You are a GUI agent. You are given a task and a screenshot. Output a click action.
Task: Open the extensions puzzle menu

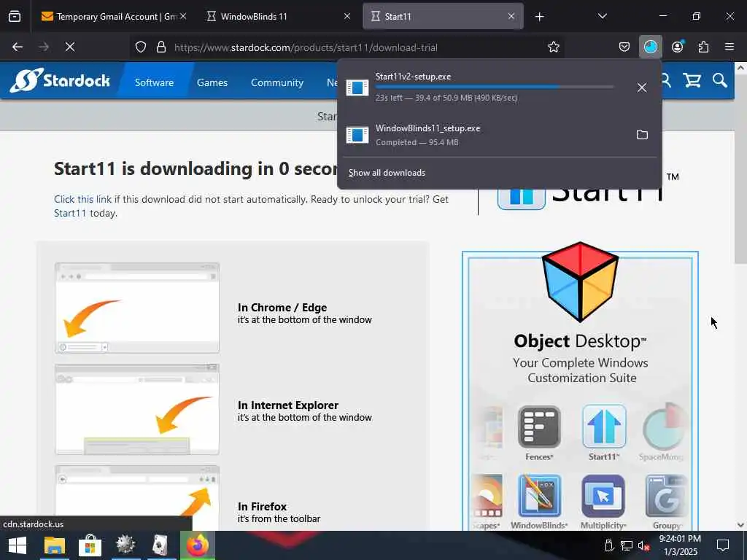703,47
